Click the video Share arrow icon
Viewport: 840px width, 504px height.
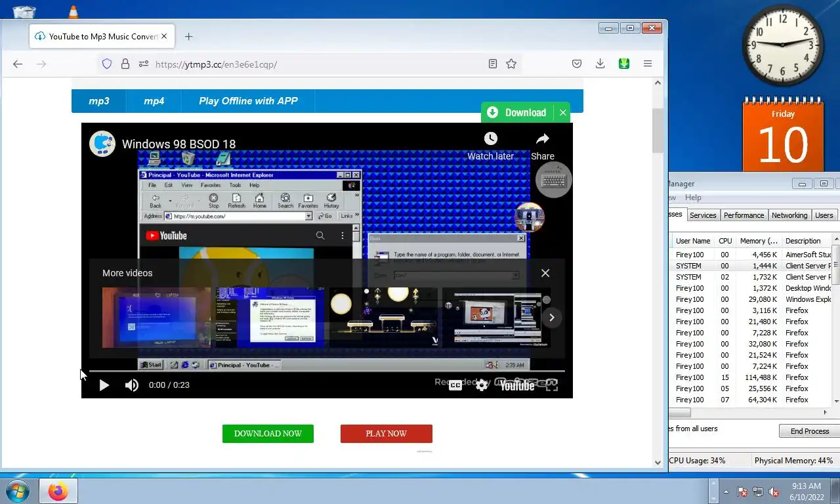coord(543,138)
